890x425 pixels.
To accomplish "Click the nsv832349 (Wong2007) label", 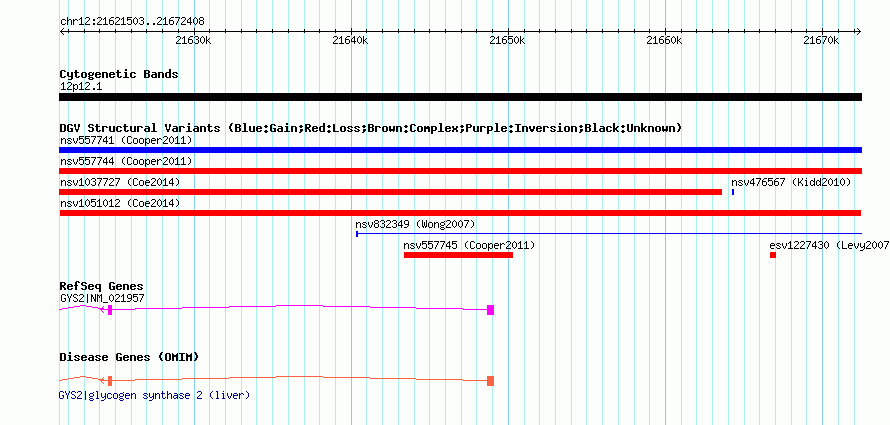I will pyautogui.click(x=415, y=224).
